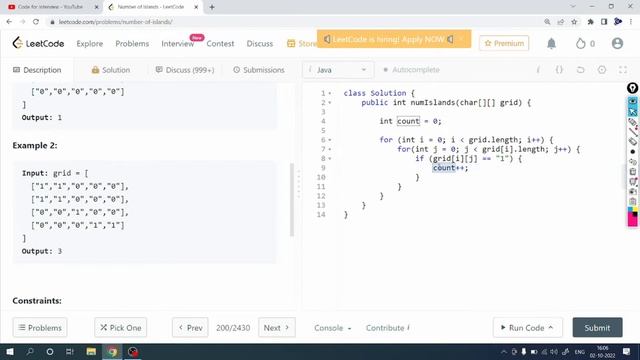
Task: Toggle annotation visibility with the eye icon
Action: tap(633, 100)
